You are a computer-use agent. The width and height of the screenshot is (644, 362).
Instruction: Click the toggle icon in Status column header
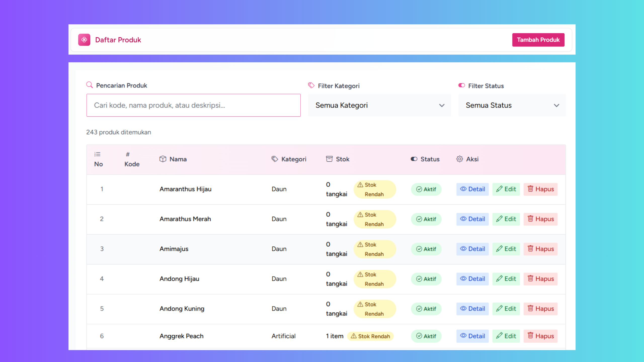(414, 159)
